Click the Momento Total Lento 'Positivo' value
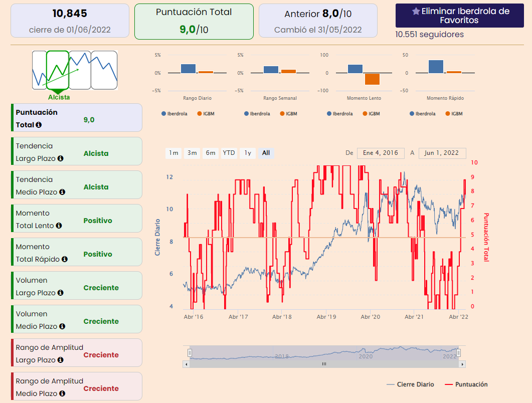 tap(98, 221)
